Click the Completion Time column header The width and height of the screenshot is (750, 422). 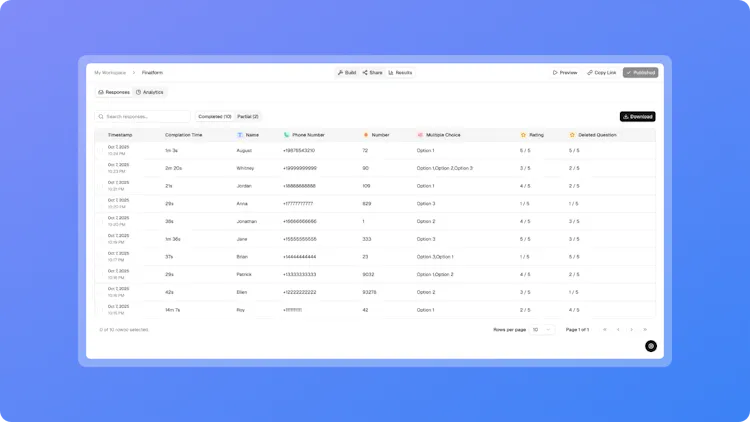[x=184, y=135]
